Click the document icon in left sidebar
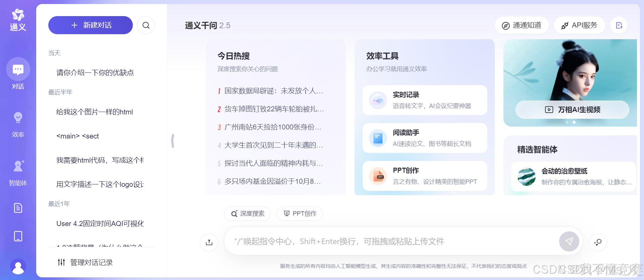This screenshot has height=280, width=644. pyautogui.click(x=18, y=208)
